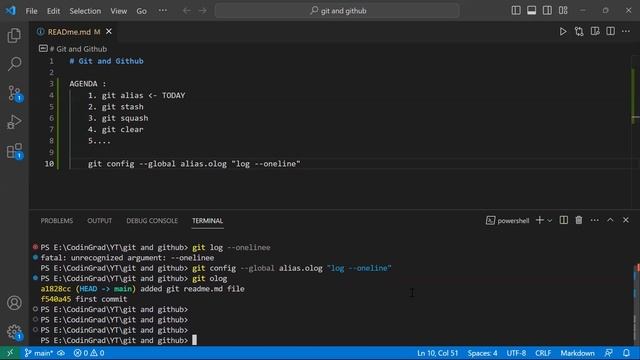Click the powershell terminal label
This screenshot has width=640, height=360.
pos(508,221)
